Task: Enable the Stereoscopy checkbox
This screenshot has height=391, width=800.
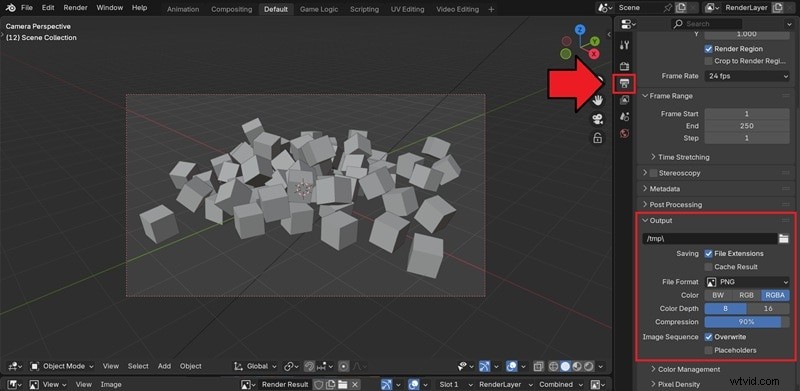Action: [x=653, y=173]
